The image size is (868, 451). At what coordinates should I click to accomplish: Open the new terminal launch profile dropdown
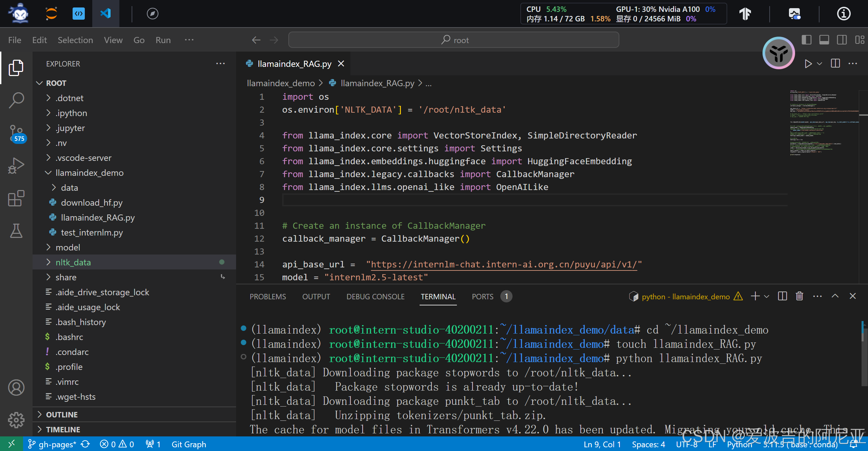click(767, 296)
